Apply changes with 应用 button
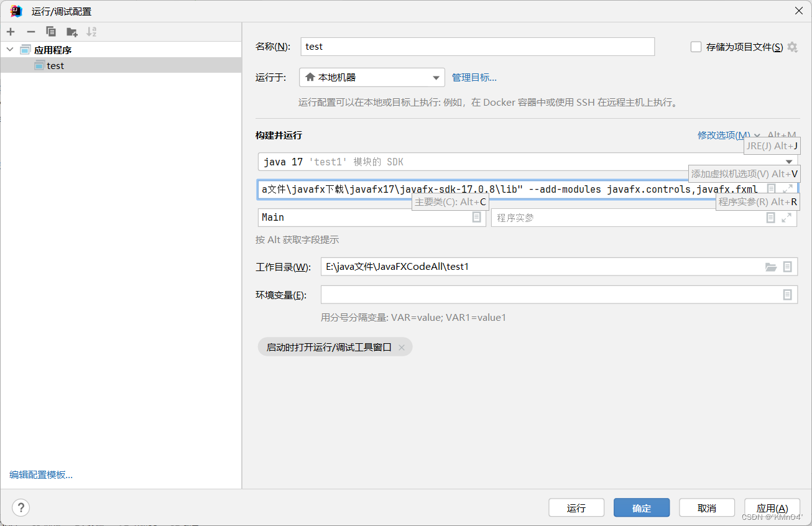 [x=772, y=507]
